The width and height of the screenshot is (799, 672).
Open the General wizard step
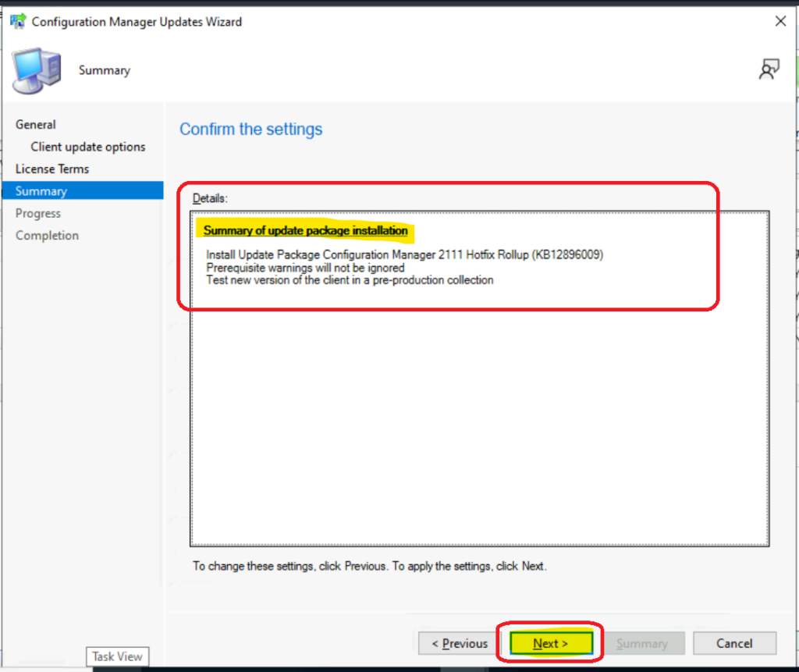tap(36, 124)
